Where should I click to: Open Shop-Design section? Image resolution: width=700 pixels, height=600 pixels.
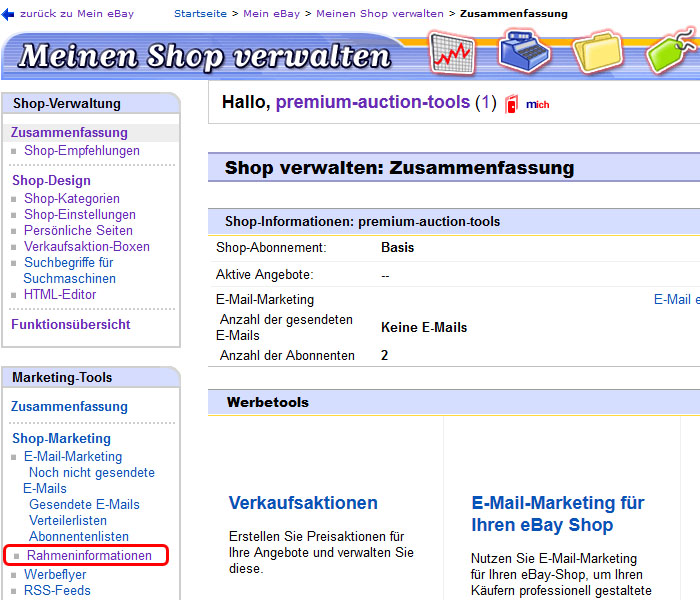point(51,180)
